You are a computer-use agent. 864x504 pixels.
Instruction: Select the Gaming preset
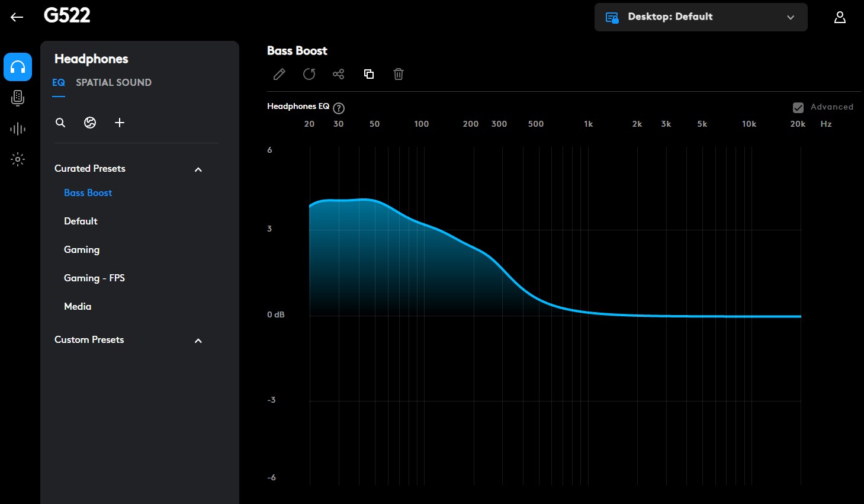[x=82, y=250]
